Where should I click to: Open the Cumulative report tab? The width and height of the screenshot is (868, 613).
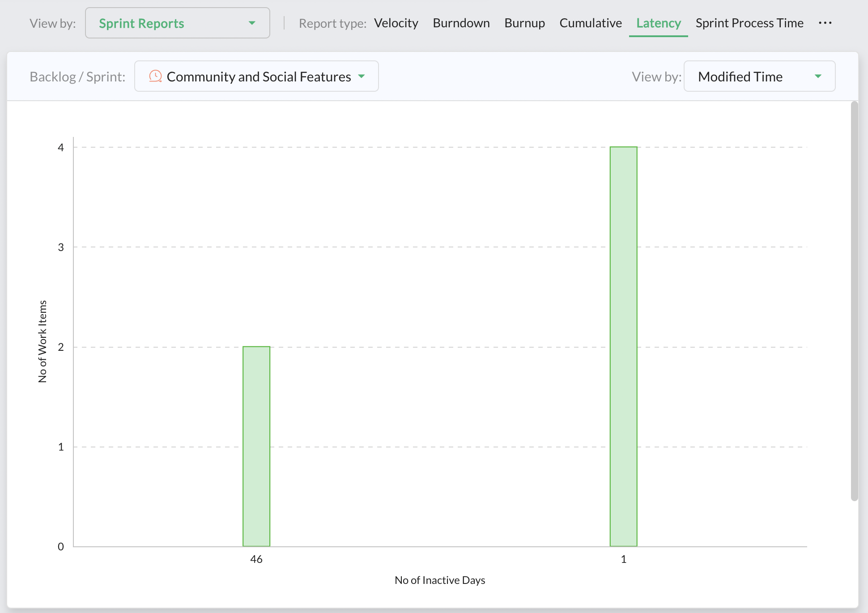tap(590, 23)
